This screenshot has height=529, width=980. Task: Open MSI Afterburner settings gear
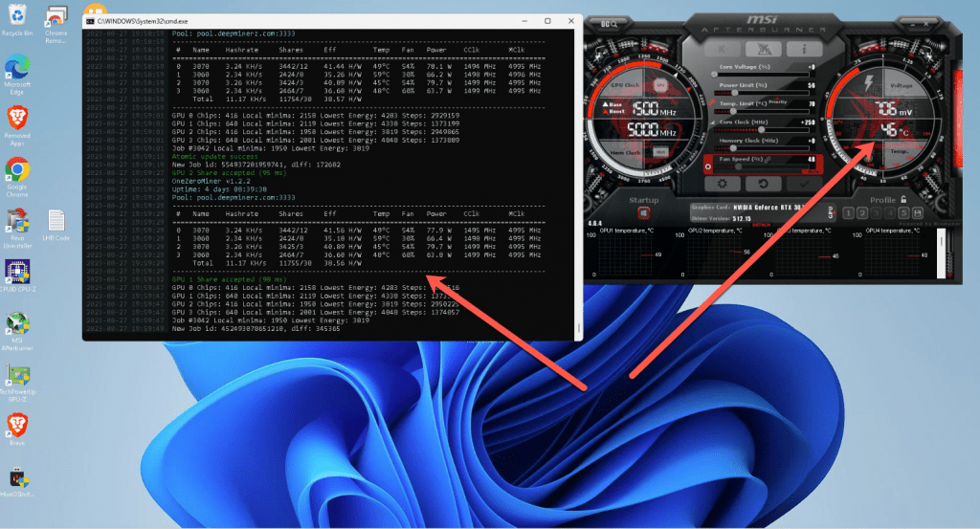coord(721,183)
